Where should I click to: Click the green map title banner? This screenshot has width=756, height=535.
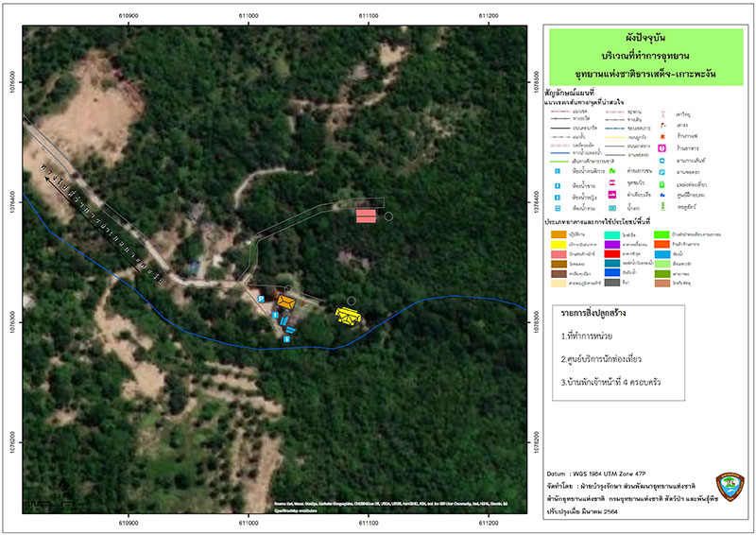pos(646,57)
